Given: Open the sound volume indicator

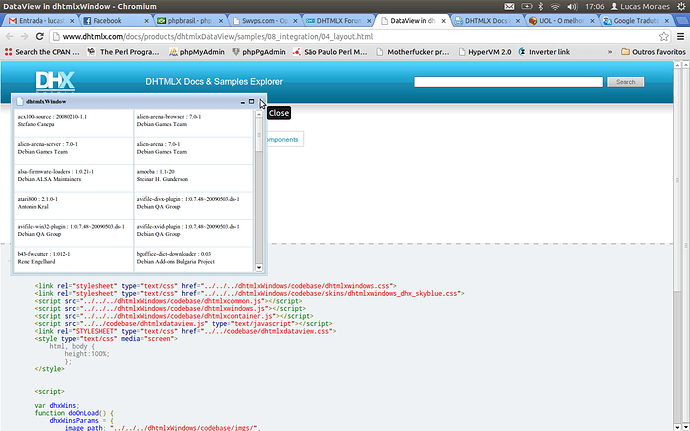Looking at the screenshot, I should pyautogui.click(x=572, y=6).
